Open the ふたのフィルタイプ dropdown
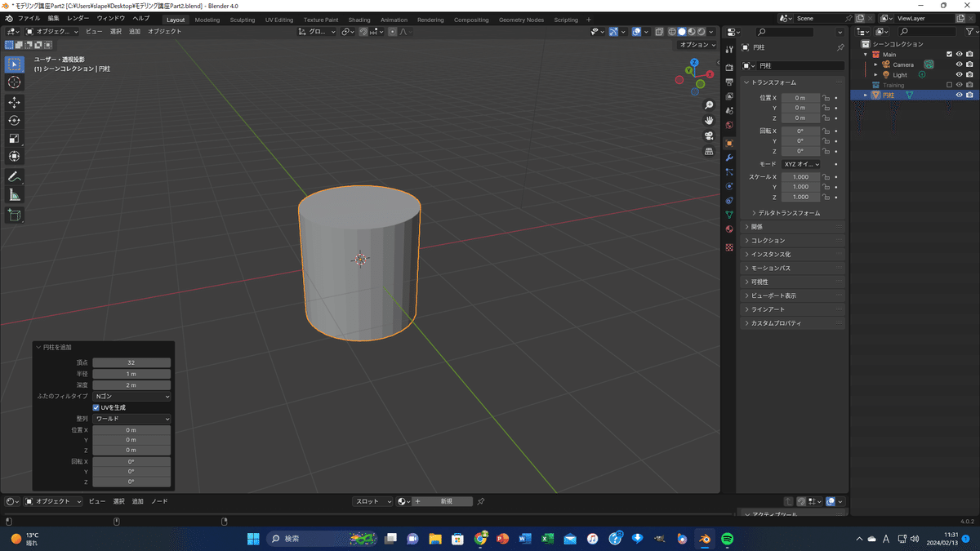The width and height of the screenshot is (980, 551). [x=131, y=396]
